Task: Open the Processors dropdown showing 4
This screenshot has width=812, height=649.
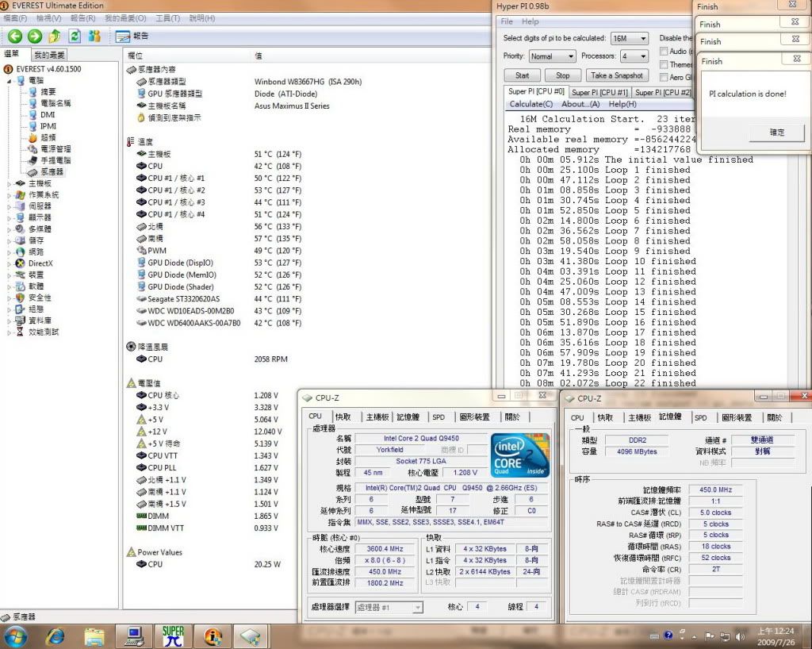Action: [x=635, y=56]
